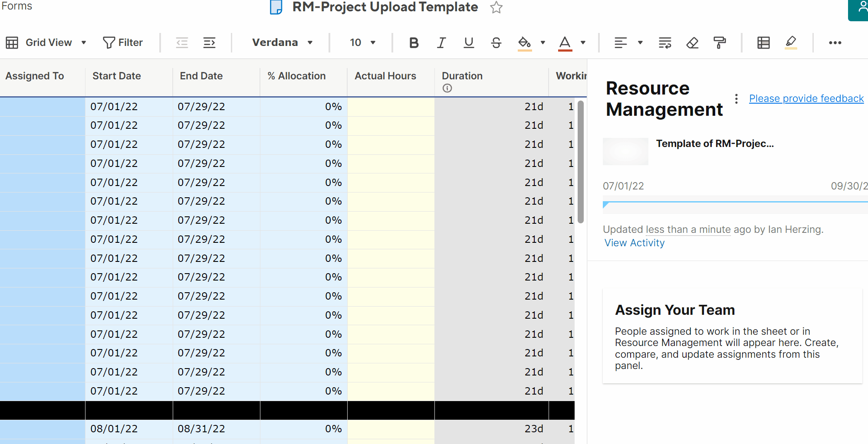Click the indent icon
The height and width of the screenshot is (444, 868).
210,42
